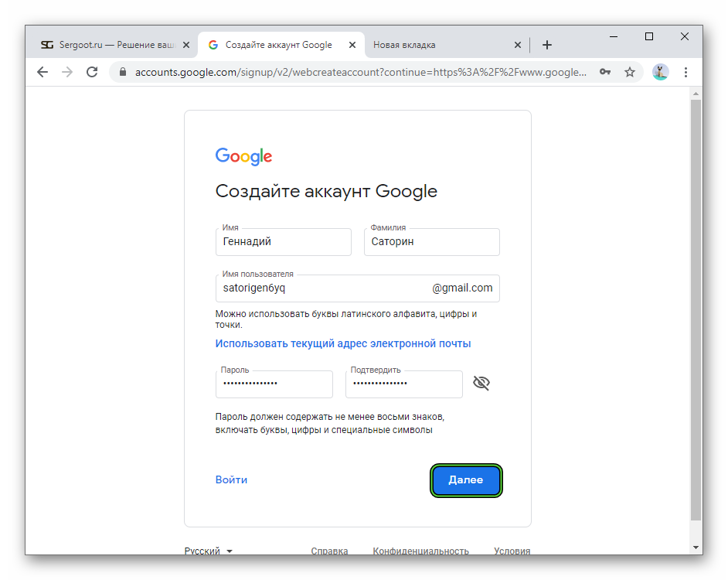Click the browser forward arrow
Image resolution: width=728 pixels, height=580 pixels.
67,72
